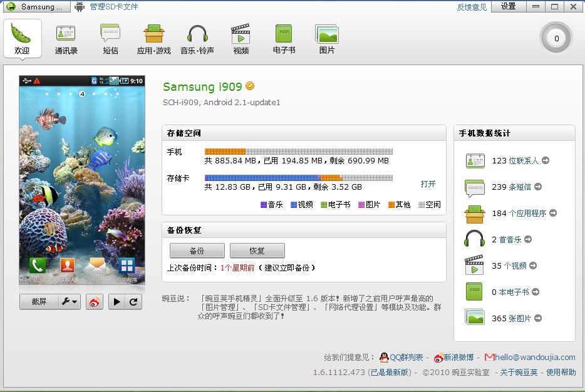585x392 pixels.
Task: Switch to the 短信 messages tab
Action: click(110, 39)
